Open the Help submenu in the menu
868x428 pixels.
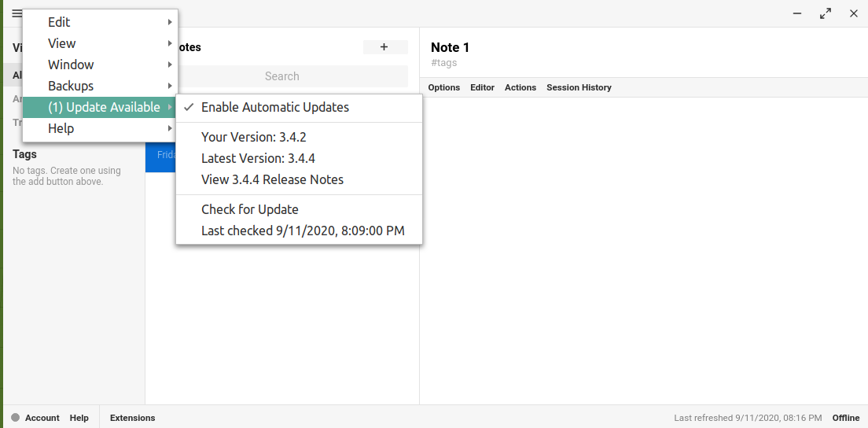click(100, 128)
